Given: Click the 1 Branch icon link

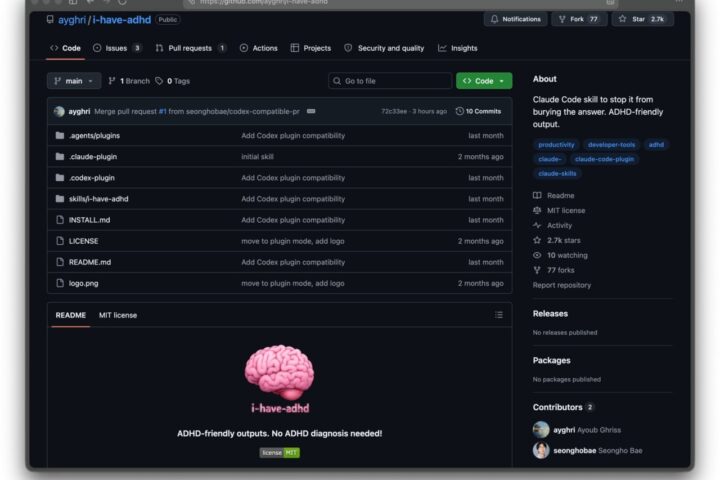Looking at the screenshot, I should pyautogui.click(x=112, y=81).
